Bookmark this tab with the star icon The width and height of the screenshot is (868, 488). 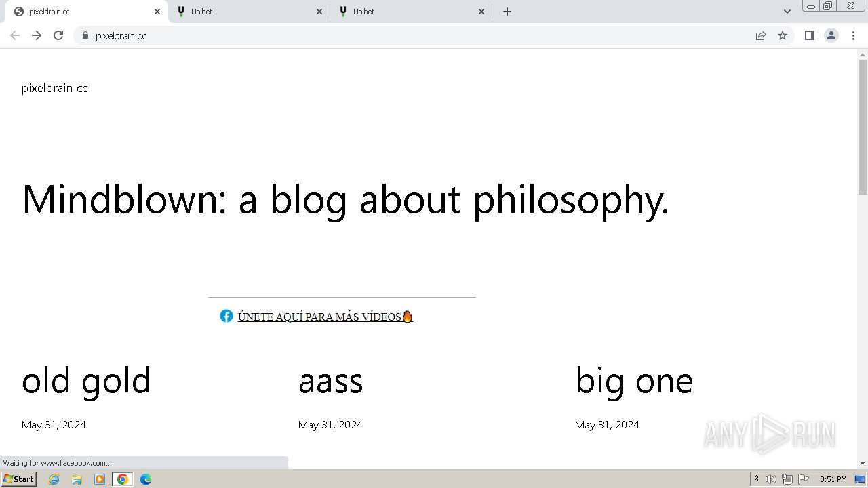tap(783, 35)
